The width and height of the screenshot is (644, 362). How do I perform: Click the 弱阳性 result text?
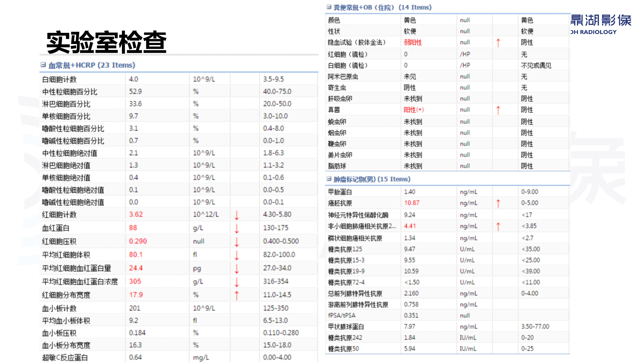413,42
